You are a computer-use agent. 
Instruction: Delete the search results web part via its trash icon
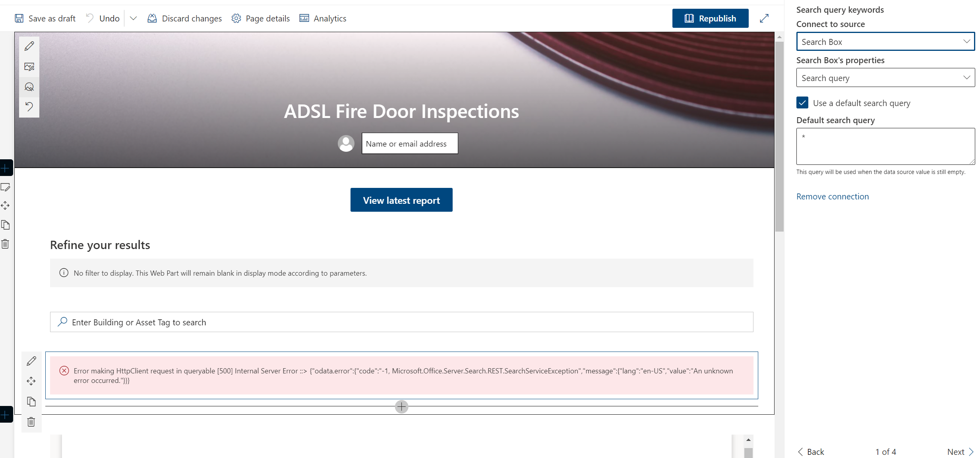tap(31, 422)
